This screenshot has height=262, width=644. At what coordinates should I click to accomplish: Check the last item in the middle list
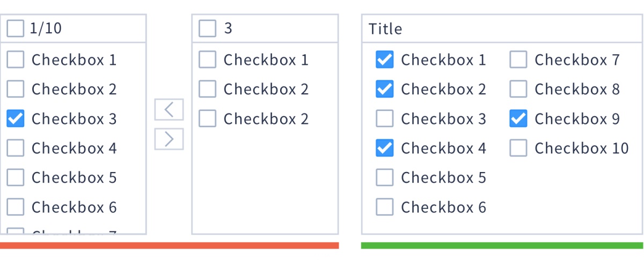(207, 118)
